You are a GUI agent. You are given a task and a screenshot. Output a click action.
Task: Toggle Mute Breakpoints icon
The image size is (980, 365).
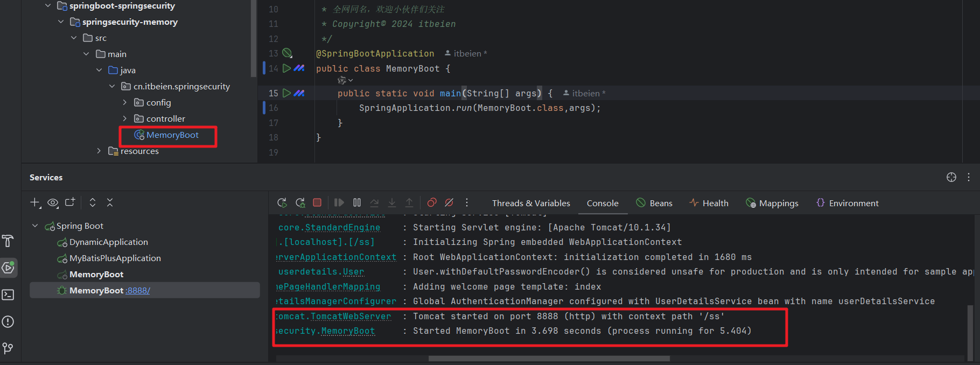tap(449, 202)
